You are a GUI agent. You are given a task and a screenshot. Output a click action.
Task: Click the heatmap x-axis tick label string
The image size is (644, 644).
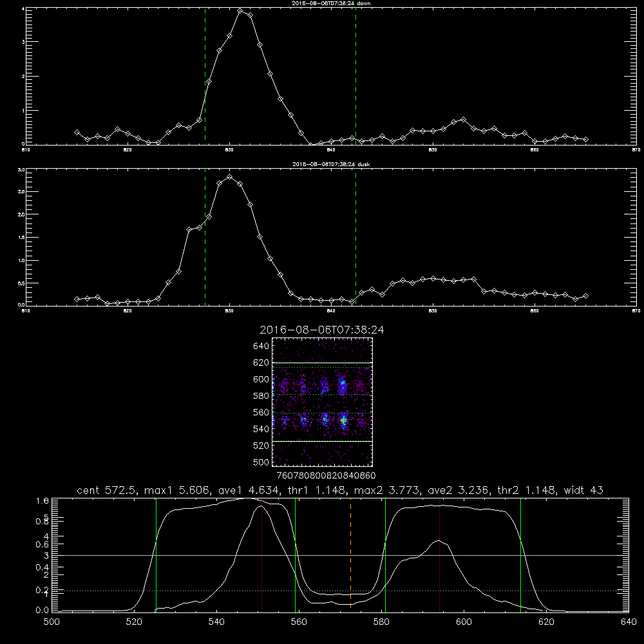click(x=326, y=476)
